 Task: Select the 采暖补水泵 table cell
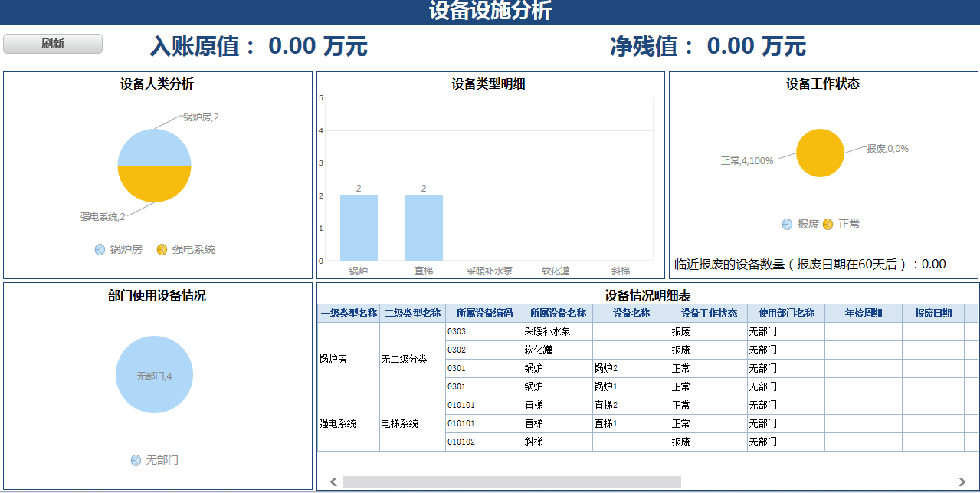click(547, 332)
